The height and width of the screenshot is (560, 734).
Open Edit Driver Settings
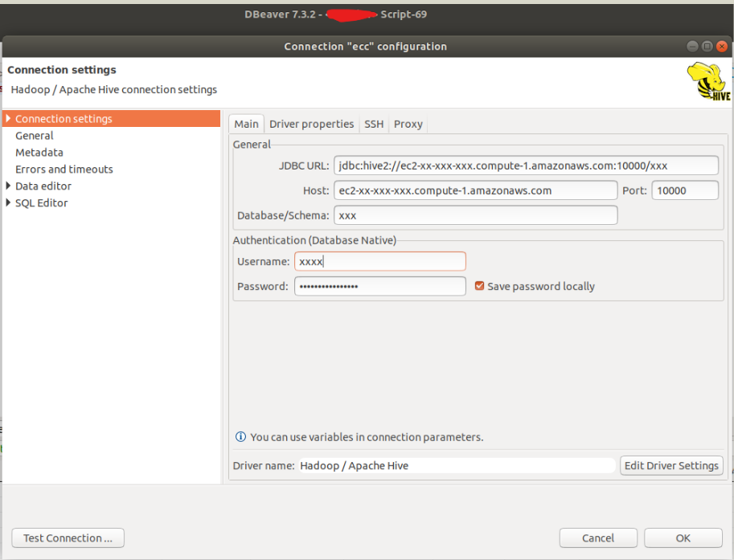pyautogui.click(x=670, y=465)
